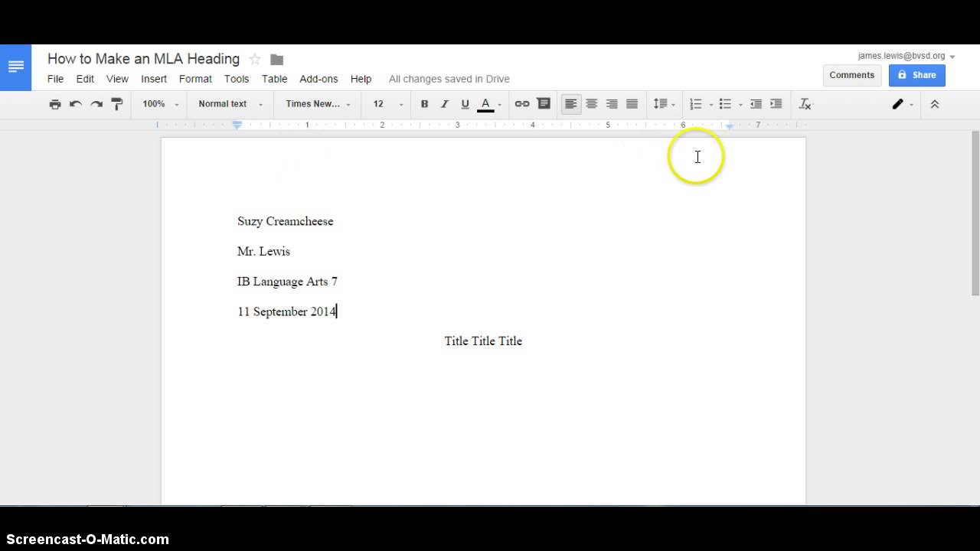Click the Insert comment icon

[x=544, y=104]
